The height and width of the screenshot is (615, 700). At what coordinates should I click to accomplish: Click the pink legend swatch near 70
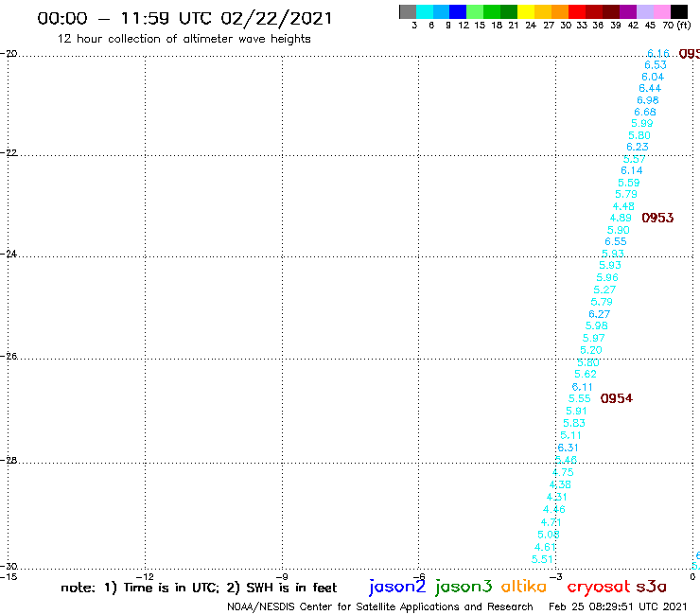tap(662, 11)
